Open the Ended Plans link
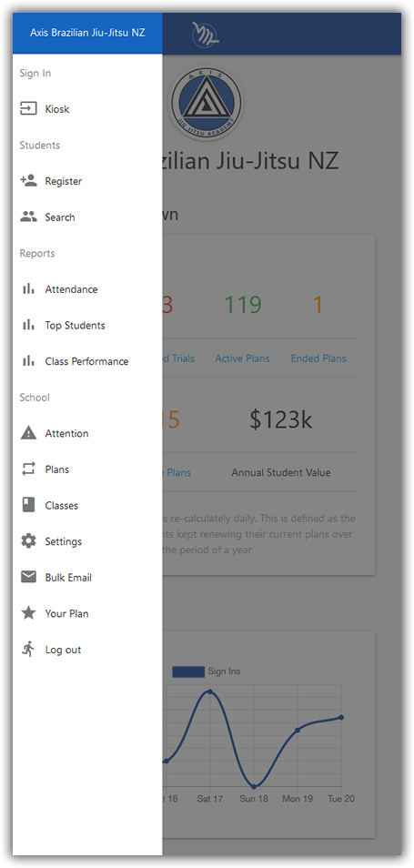 coord(318,358)
